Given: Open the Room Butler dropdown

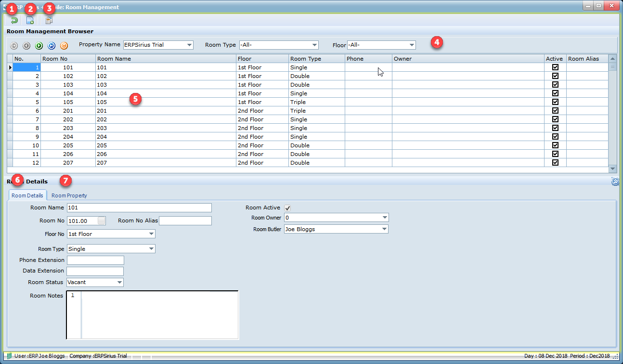Looking at the screenshot, I should click(x=384, y=229).
